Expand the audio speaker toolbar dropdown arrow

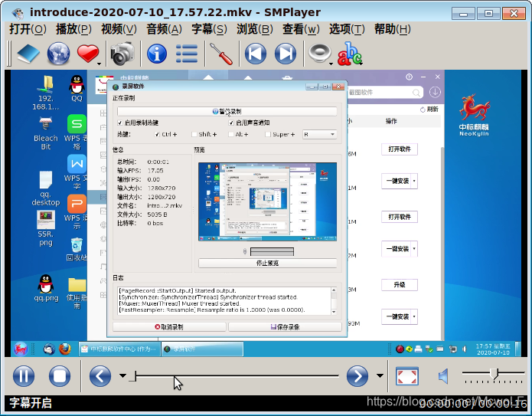click(331, 64)
